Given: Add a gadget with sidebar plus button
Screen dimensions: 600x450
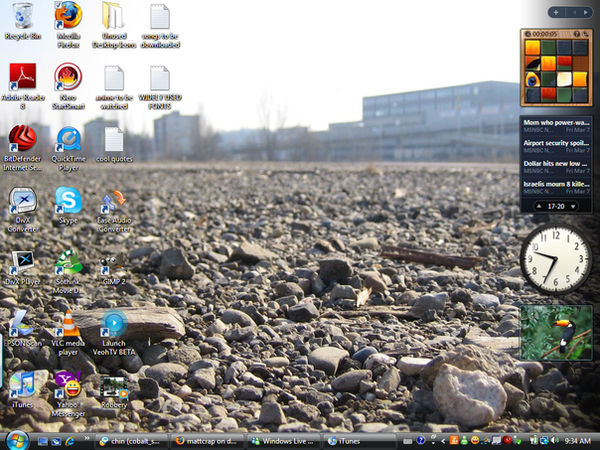Looking at the screenshot, I should click(x=556, y=13).
